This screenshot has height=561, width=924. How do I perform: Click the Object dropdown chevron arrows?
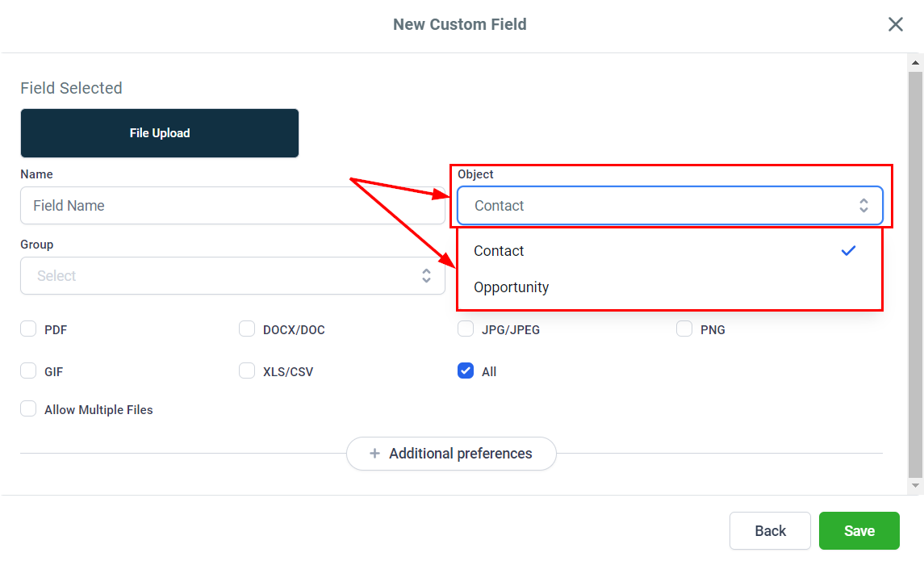[x=863, y=206]
